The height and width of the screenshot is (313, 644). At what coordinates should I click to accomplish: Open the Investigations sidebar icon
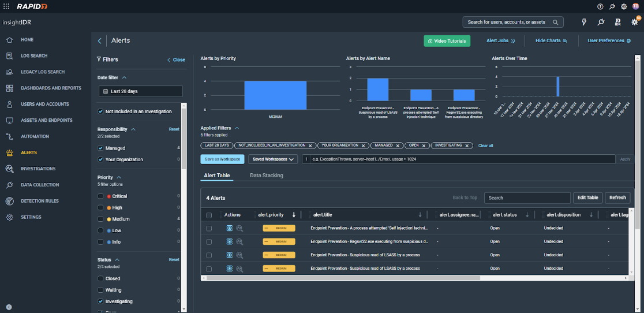click(x=9, y=169)
